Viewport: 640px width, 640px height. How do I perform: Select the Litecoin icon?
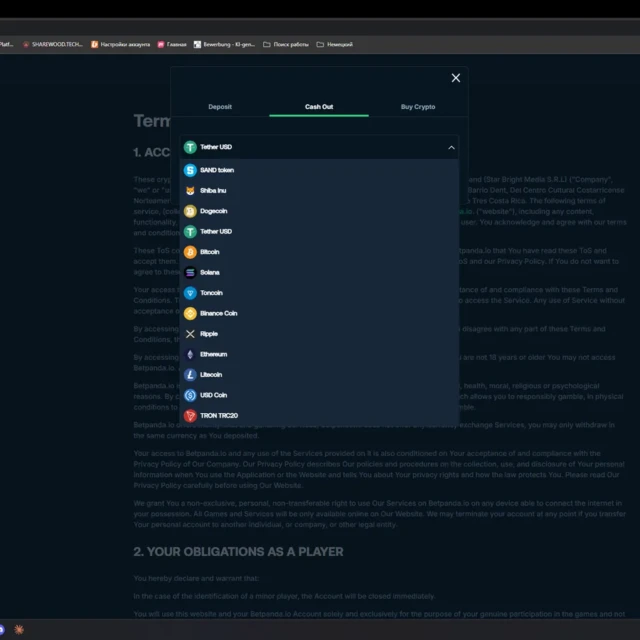tap(190, 375)
